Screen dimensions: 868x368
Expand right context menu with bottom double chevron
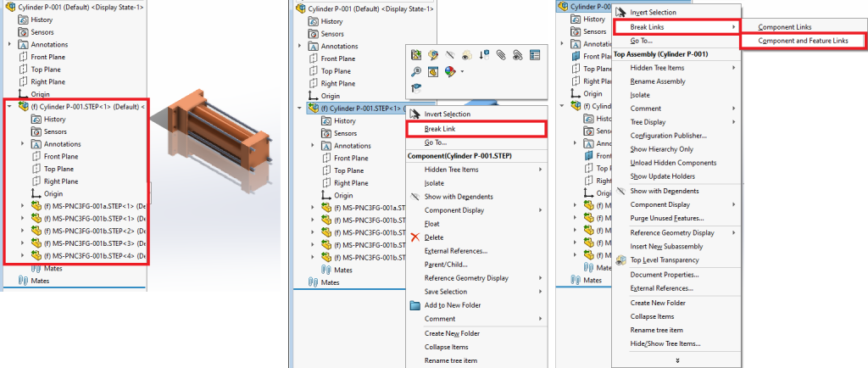[676, 360]
